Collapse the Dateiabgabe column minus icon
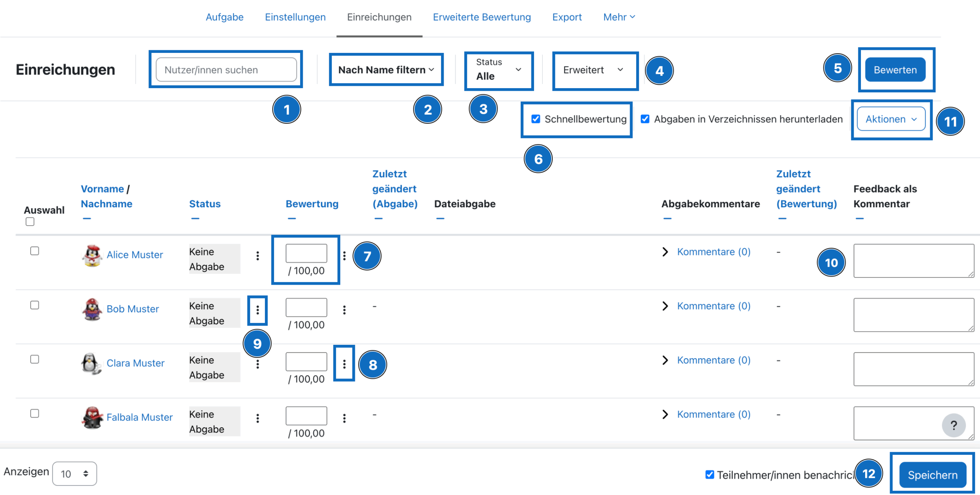Screen dimensions: 980x495 440,218
